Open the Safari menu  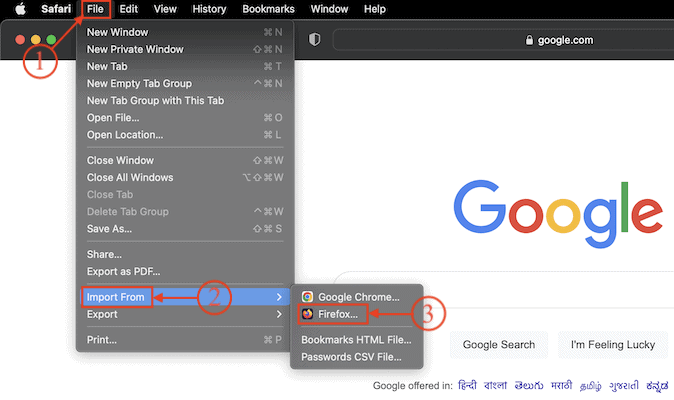click(56, 9)
